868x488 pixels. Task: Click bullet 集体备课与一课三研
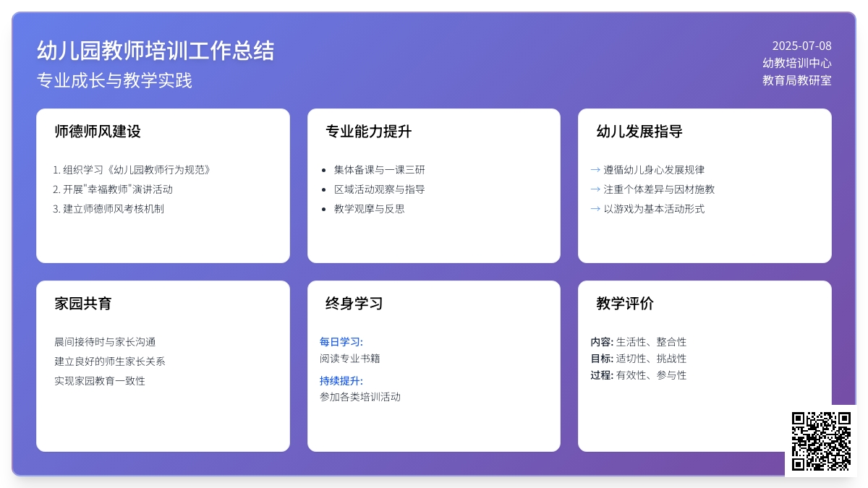380,170
